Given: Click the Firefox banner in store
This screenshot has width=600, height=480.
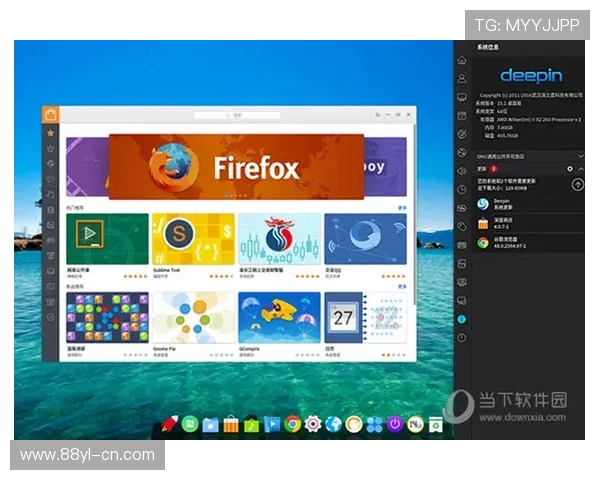Looking at the screenshot, I should click(x=236, y=167).
